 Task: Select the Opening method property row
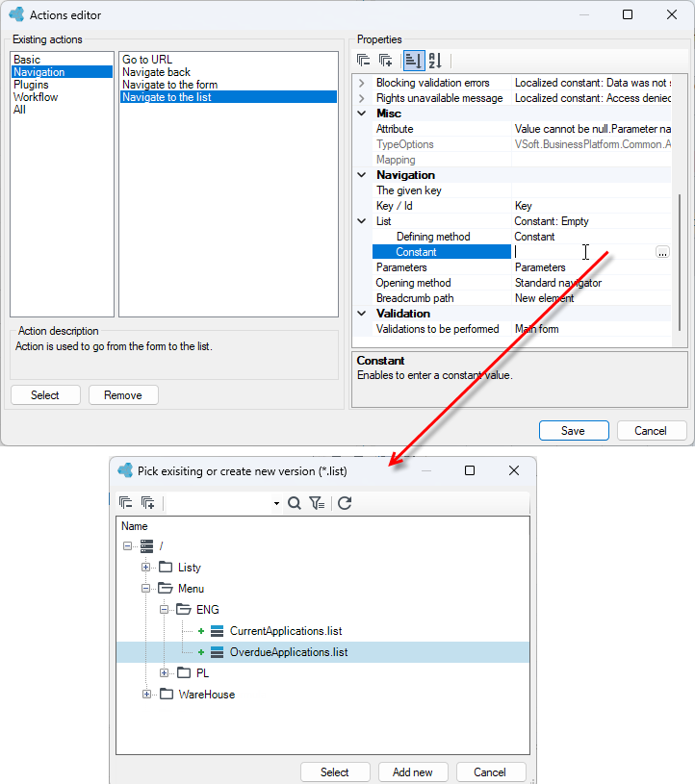(x=522, y=283)
